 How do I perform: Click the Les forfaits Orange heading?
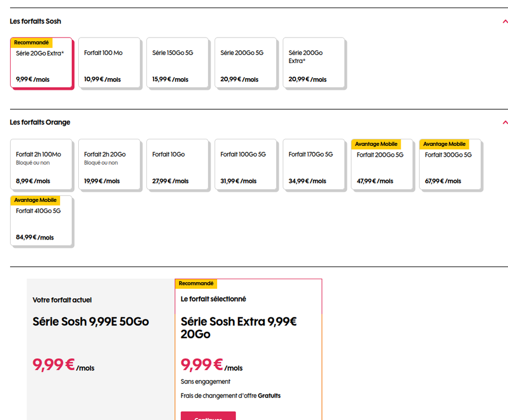(x=40, y=123)
